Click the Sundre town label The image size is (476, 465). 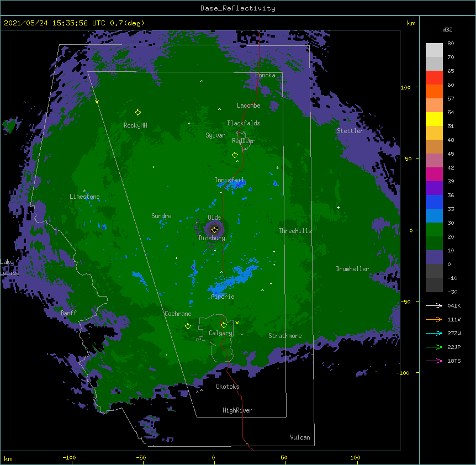click(x=161, y=216)
